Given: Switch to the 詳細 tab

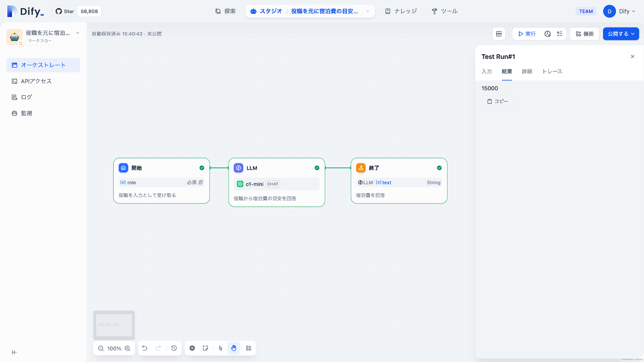Looking at the screenshot, I should click(x=527, y=71).
